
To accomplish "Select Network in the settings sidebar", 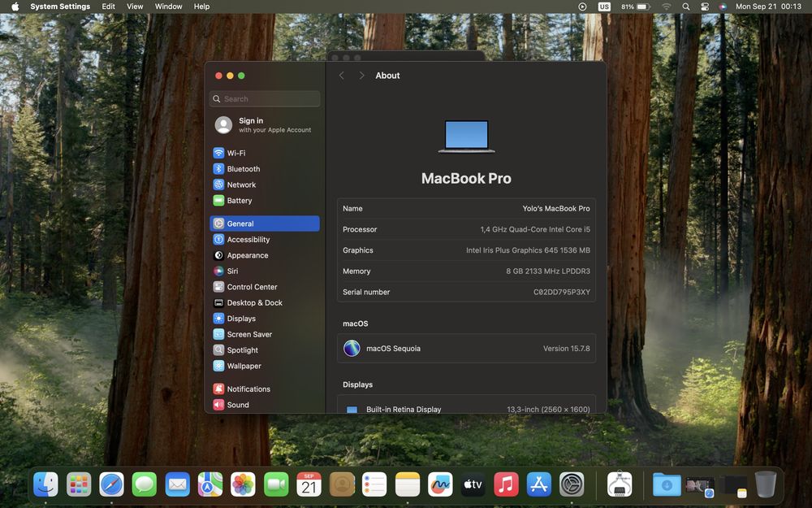I will pos(265,185).
